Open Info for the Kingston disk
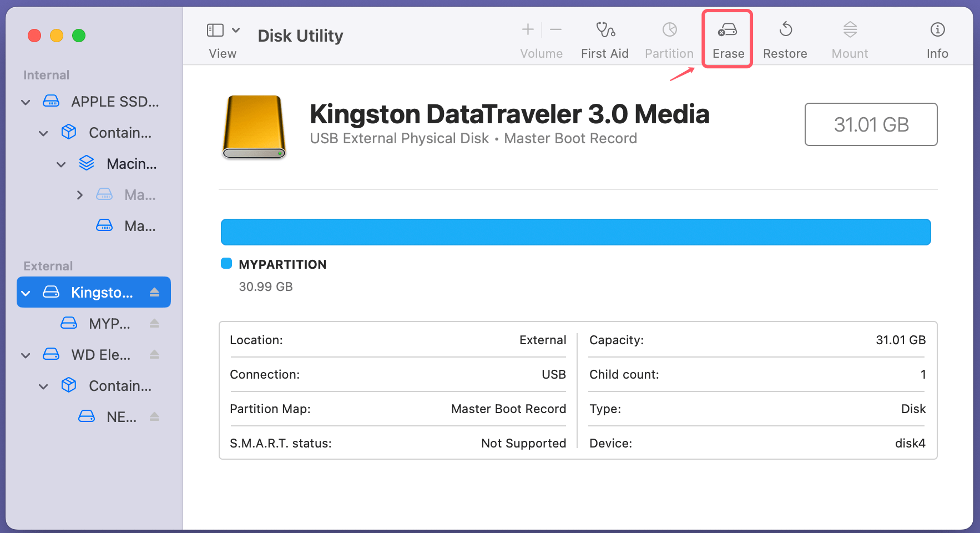The image size is (980, 533). tap(937, 38)
